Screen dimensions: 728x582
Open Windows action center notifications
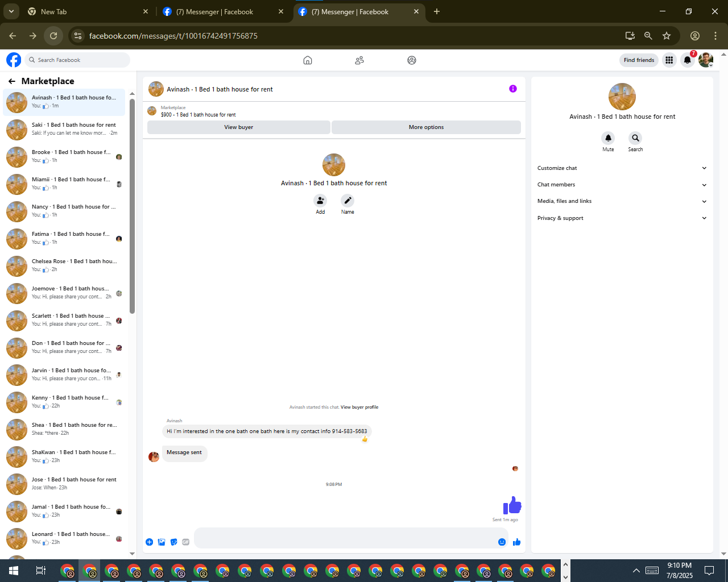709,571
